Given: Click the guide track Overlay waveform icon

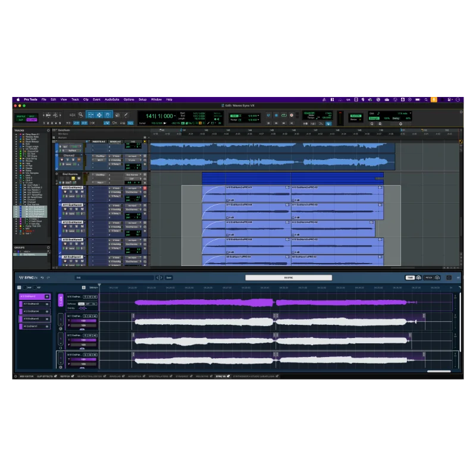Looking at the screenshot, I should coord(83,308).
